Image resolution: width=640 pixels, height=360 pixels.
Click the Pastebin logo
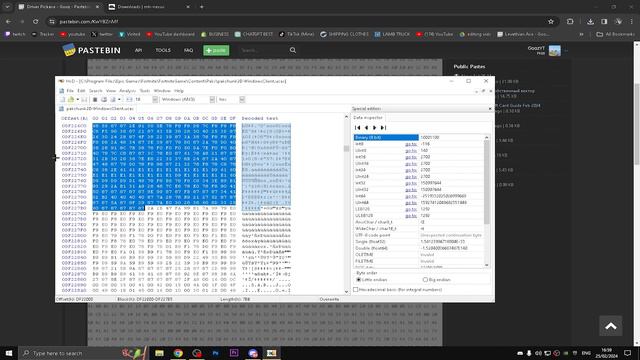pyautogui.click(x=91, y=50)
